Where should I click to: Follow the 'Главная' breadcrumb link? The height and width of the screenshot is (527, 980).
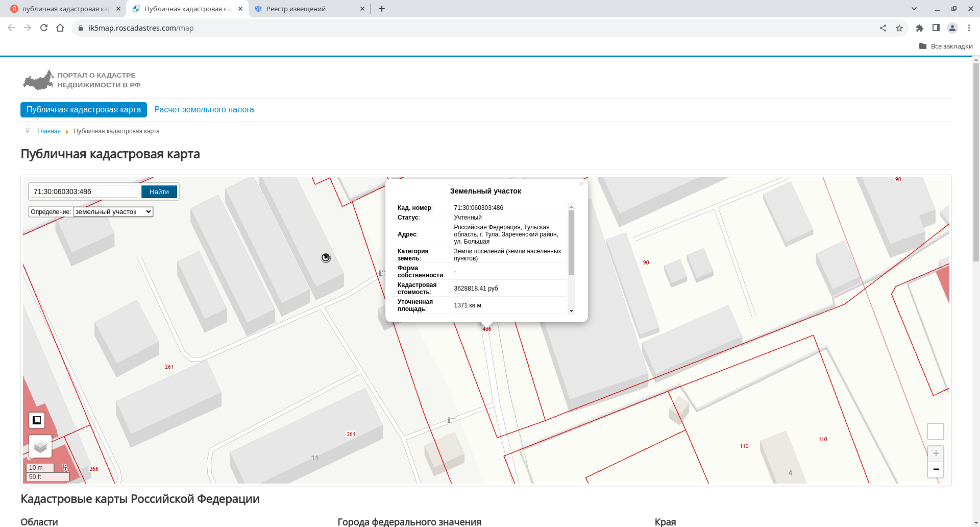(x=49, y=131)
